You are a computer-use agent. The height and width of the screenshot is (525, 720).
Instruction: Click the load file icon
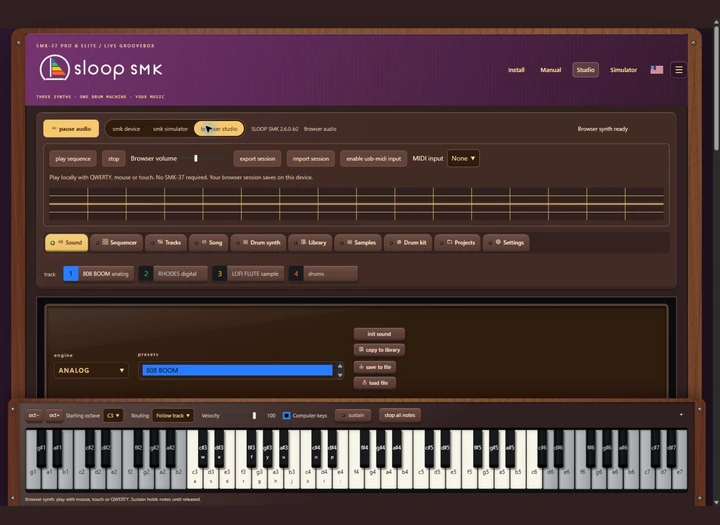coord(365,382)
